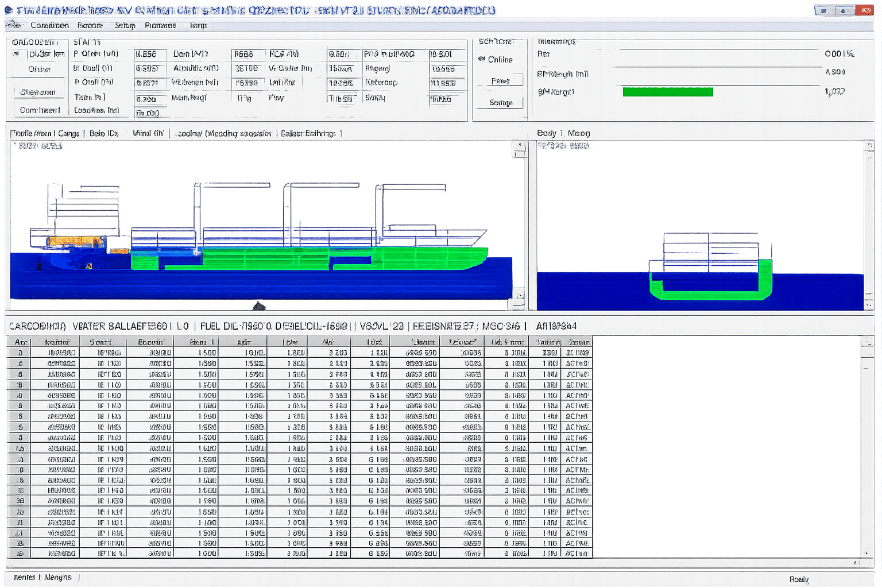
Task: Click the Ship cond button in the left group
Action: tap(38, 92)
